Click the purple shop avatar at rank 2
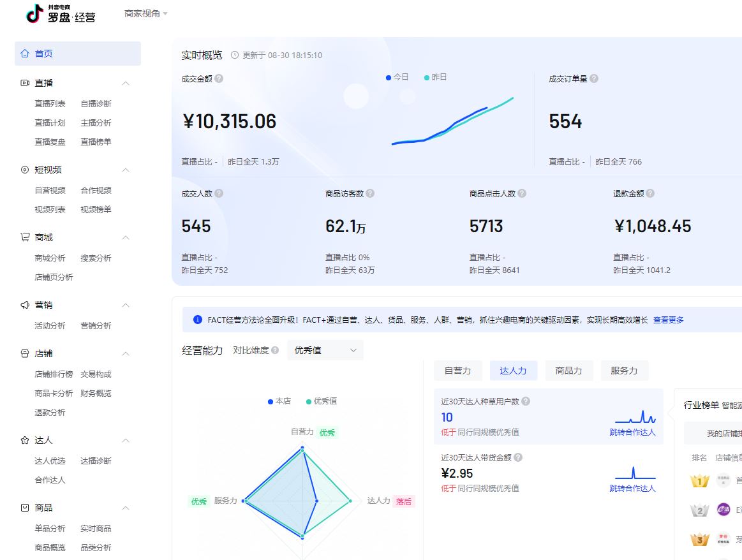The width and height of the screenshot is (742, 560). (x=723, y=510)
